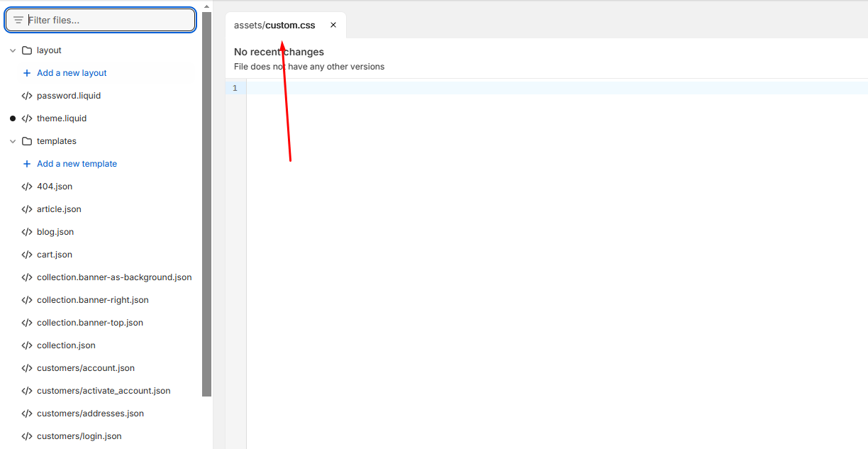Open collection.banner-right.json file
The height and width of the screenshot is (449, 868).
pyautogui.click(x=93, y=300)
